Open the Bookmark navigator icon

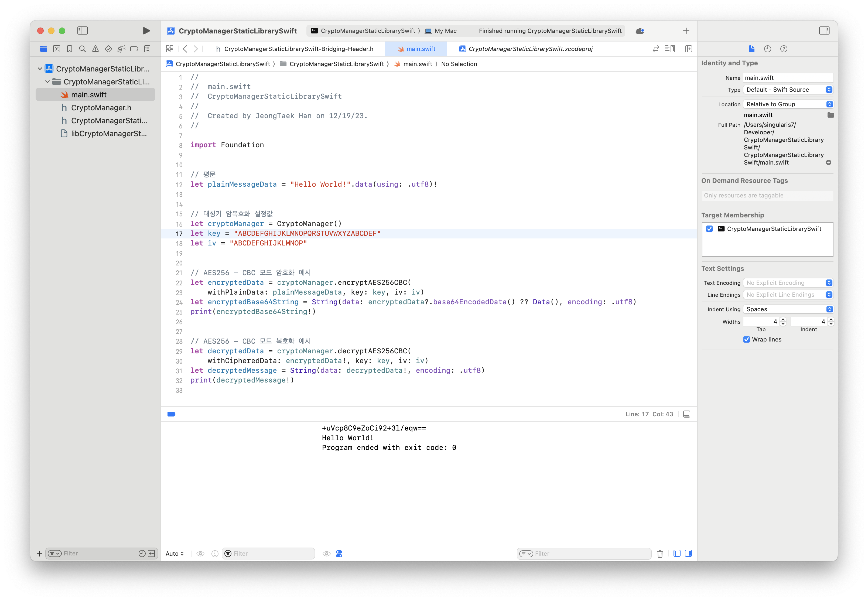(x=70, y=49)
